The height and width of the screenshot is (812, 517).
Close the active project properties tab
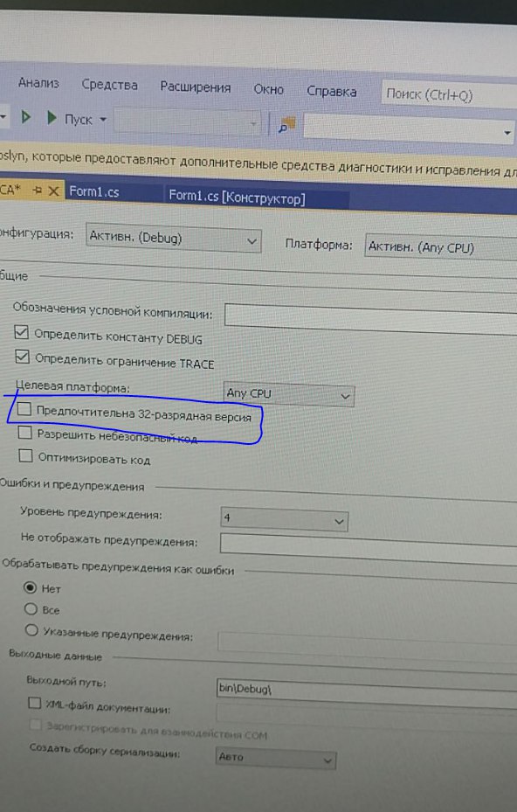coord(53,191)
